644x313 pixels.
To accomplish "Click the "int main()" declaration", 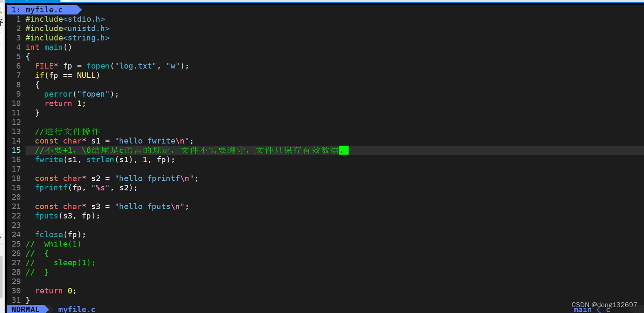I will [x=49, y=47].
